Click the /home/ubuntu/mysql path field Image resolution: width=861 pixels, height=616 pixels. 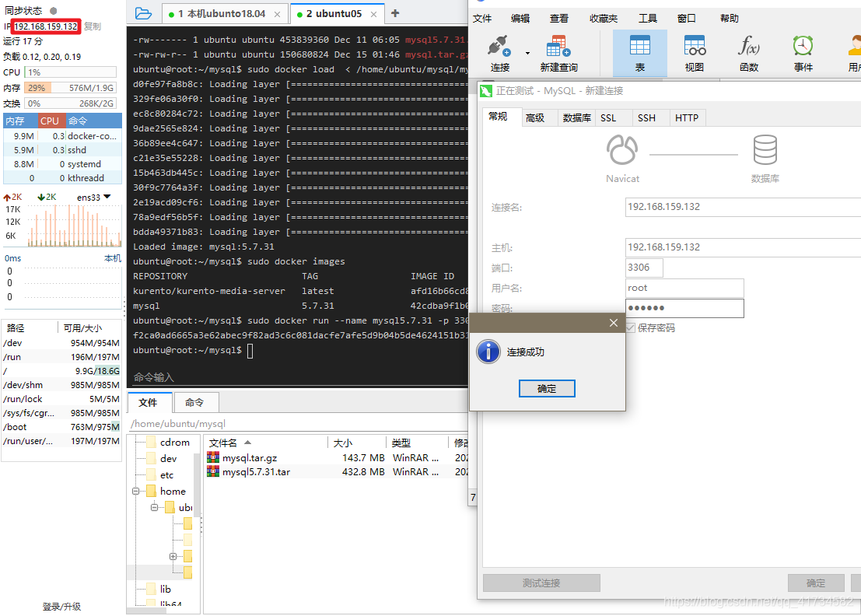tap(297, 424)
